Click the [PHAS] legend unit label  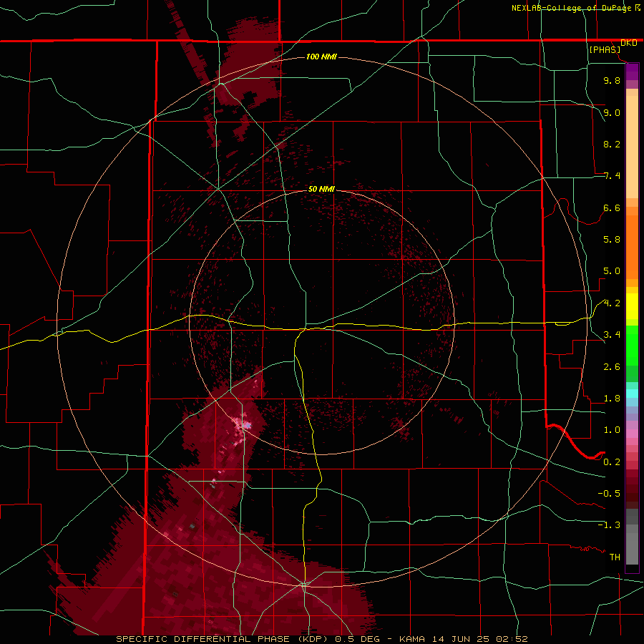[x=605, y=49]
